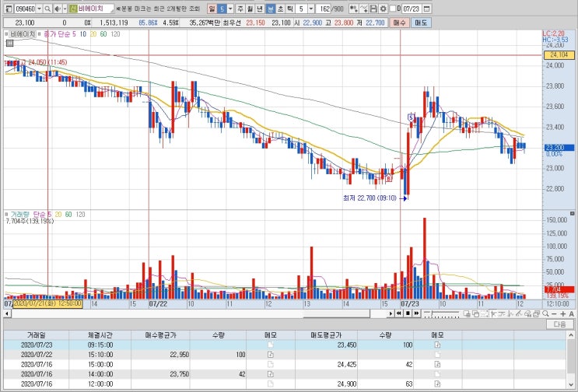This screenshot has height=392, width=578.
Task: Click the 매수 (buy) button
Action: [399, 23]
